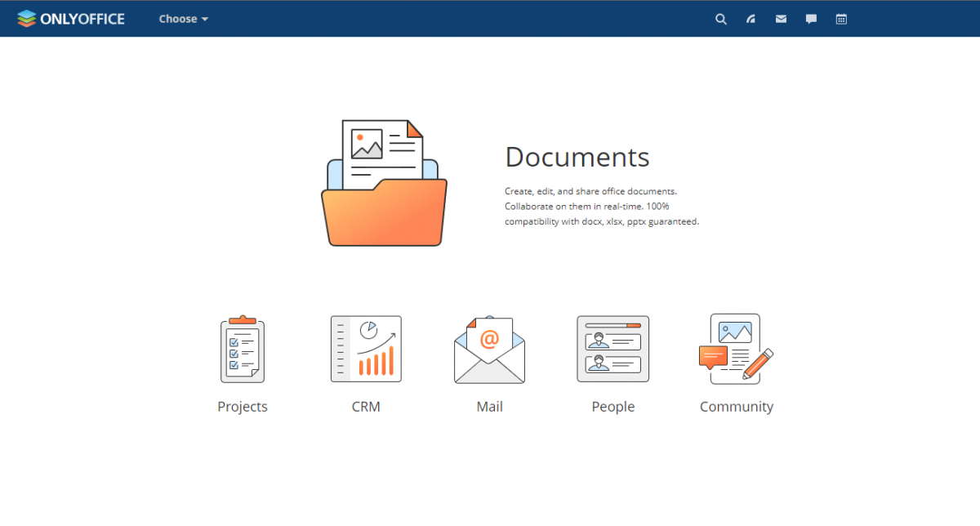Open the Feed icon in header

pos(751,19)
